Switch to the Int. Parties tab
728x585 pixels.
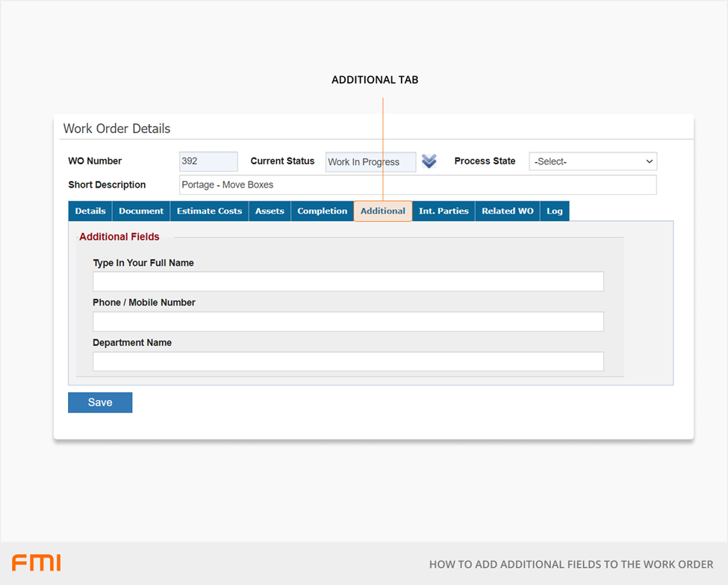tap(444, 211)
